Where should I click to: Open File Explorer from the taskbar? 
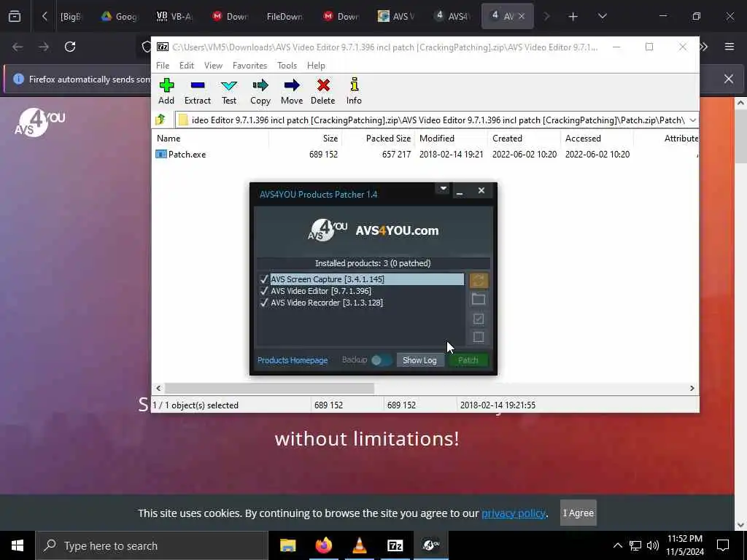click(x=287, y=545)
